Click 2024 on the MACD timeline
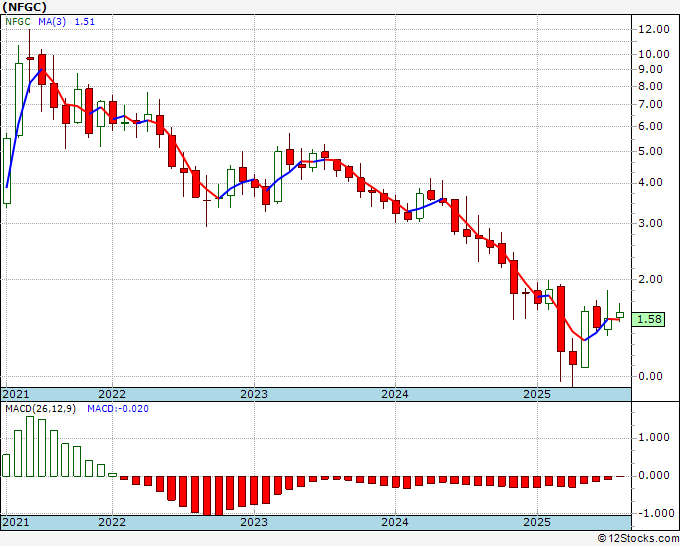This screenshot has width=680, height=546. pos(395,522)
